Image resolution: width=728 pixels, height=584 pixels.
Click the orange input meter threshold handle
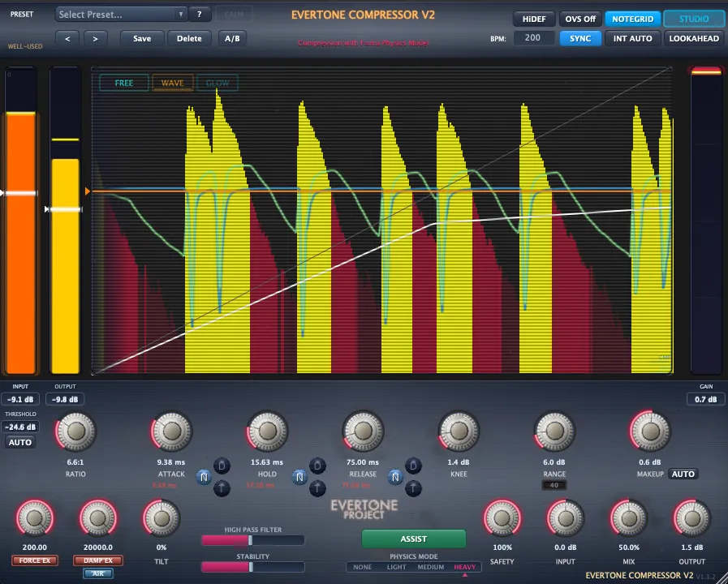coord(20,193)
